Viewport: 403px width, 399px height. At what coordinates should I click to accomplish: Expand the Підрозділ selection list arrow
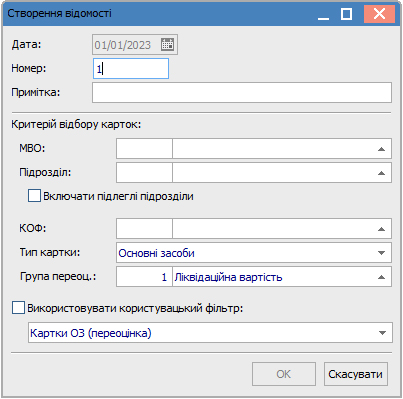382,173
